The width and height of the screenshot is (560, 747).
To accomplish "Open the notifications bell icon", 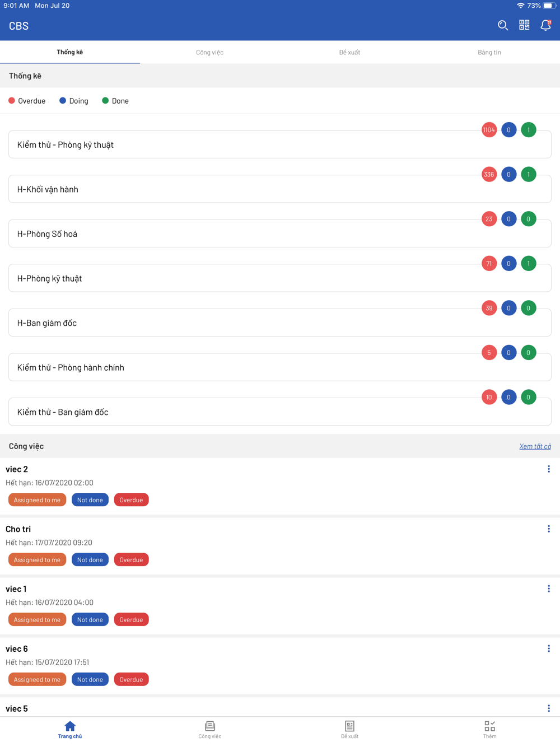I will tap(545, 25).
